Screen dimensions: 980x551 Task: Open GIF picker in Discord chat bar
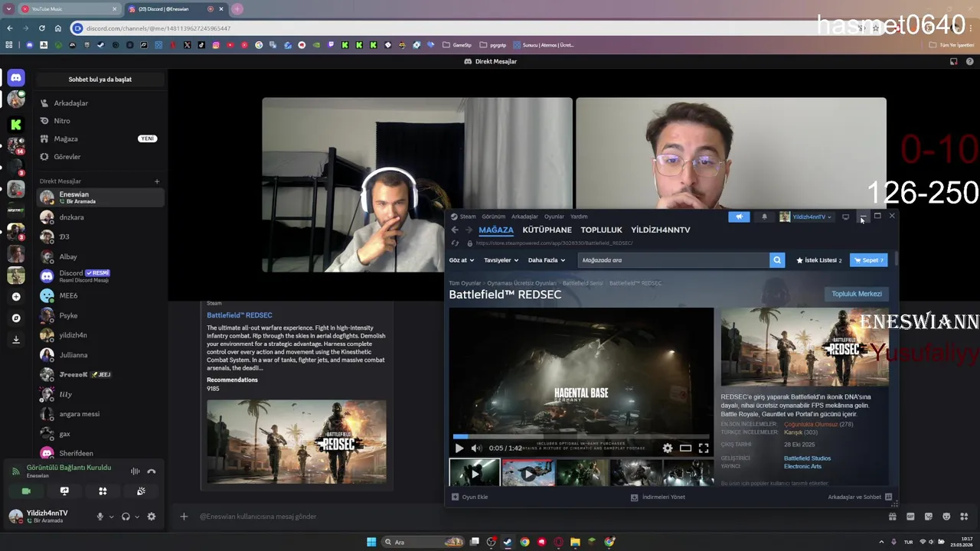[x=910, y=517]
